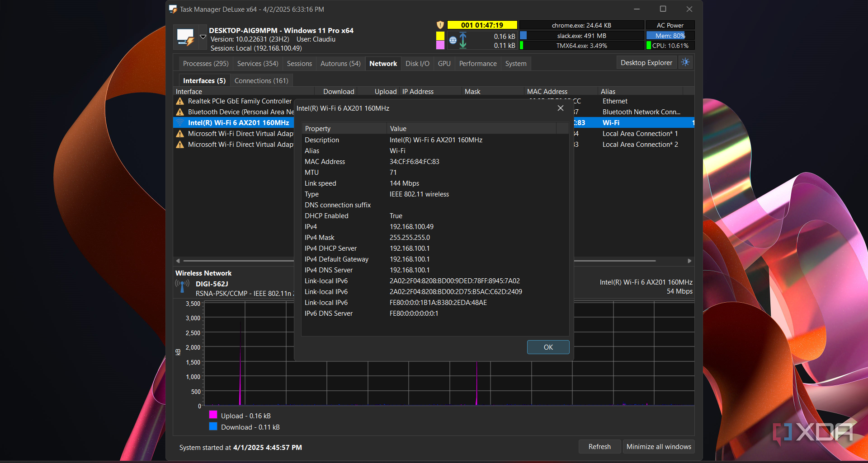Click the warning icon on the Bluetooth Device row

tap(179, 112)
